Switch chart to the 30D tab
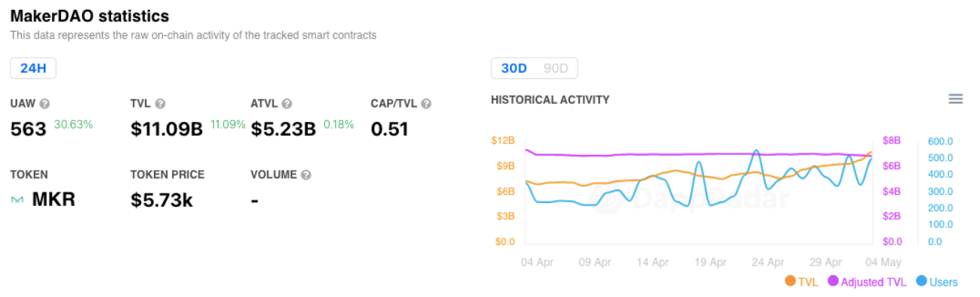Image resolution: width=980 pixels, height=297 pixels. 514,68
